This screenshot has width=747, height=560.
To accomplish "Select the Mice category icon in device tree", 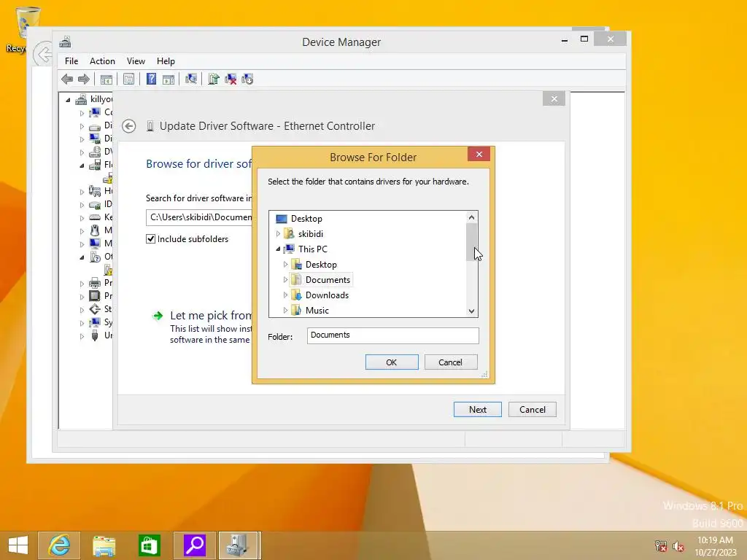I will [x=95, y=230].
